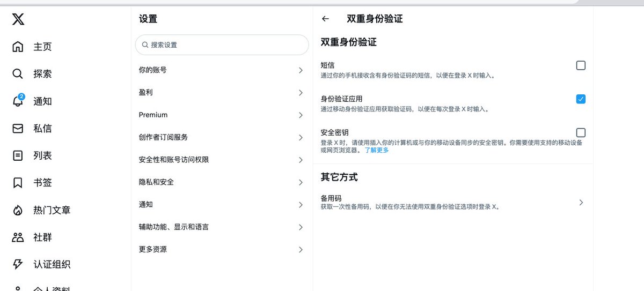Image resolution: width=644 pixels, height=291 pixels.
Task: Click the 盈利 settings label
Action: pyautogui.click(x=146, y=92)
